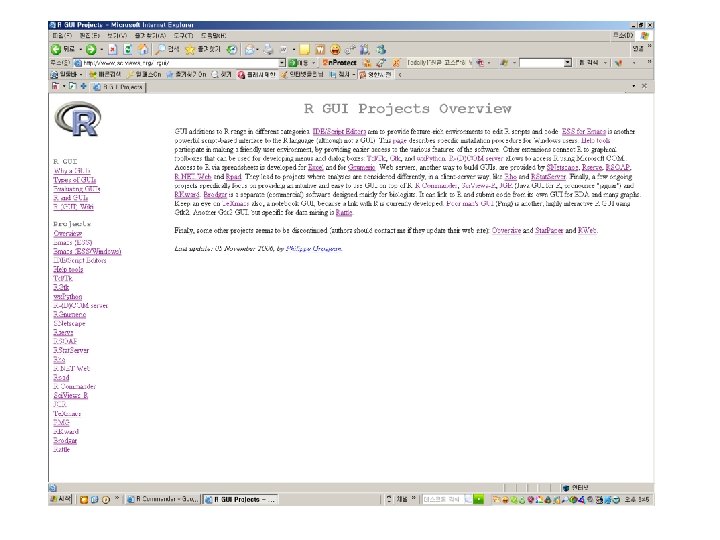Open the Brodgar sidebar link
Viewport: 720px width, 540px height.
pos(65,440)
